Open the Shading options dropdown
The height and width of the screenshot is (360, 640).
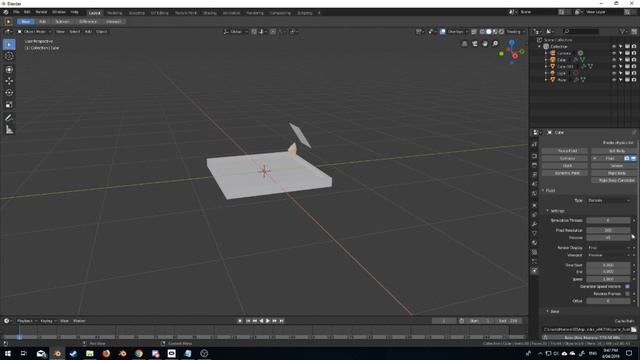coord(516,31)
